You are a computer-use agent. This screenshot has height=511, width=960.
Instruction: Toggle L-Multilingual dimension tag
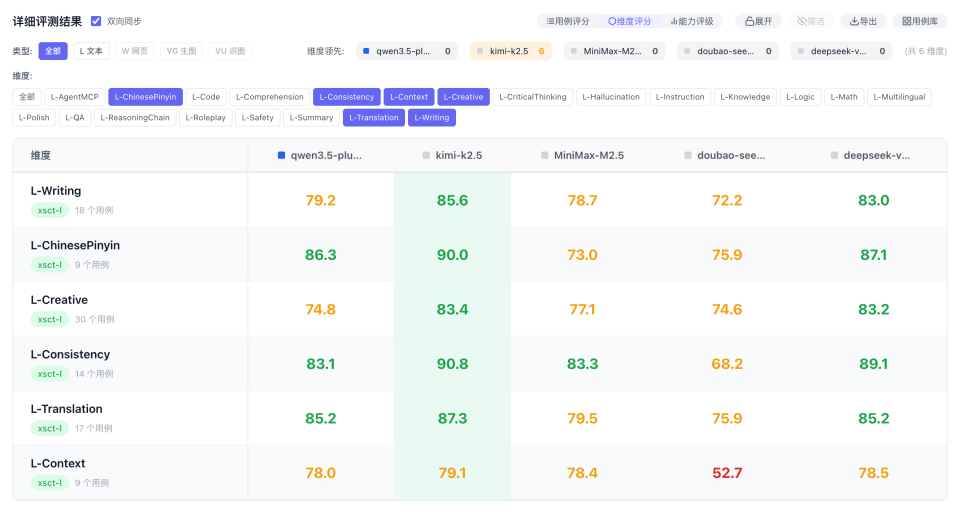point(899,97)
